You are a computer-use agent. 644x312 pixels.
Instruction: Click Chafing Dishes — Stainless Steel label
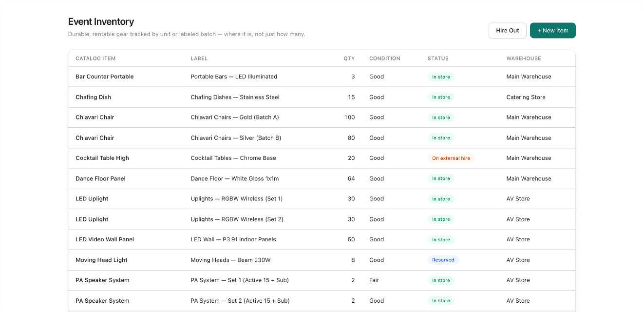pyautogui.click(x=235, y=97)
